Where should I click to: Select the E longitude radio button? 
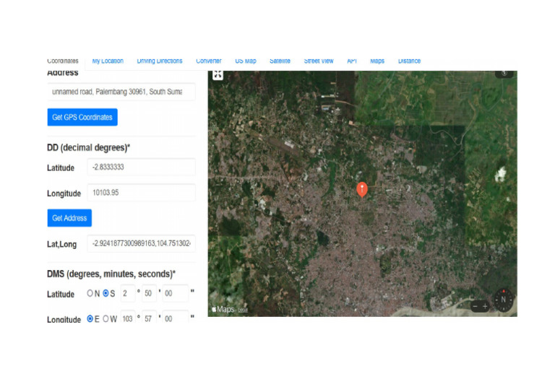click(x=90, y=319)
